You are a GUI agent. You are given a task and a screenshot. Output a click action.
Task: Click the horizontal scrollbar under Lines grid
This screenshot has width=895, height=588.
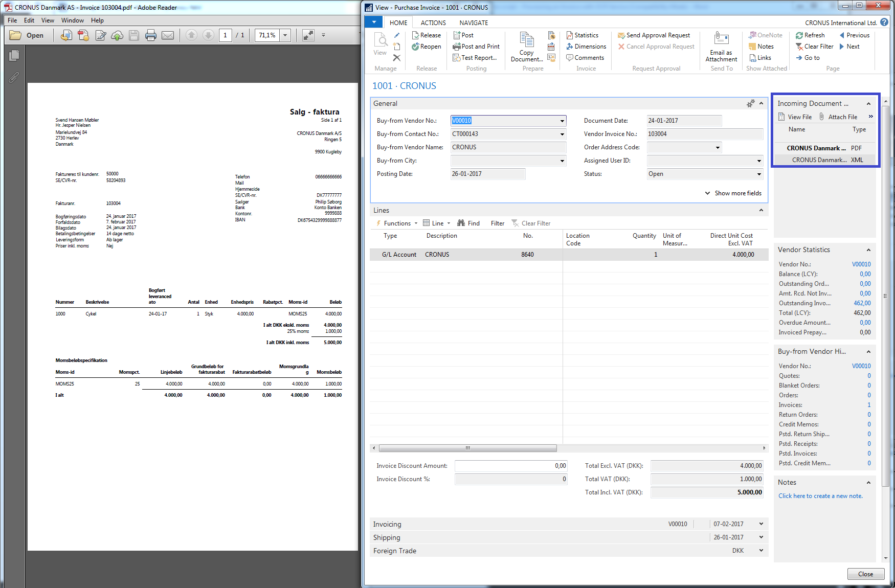(x=467, y=448)
